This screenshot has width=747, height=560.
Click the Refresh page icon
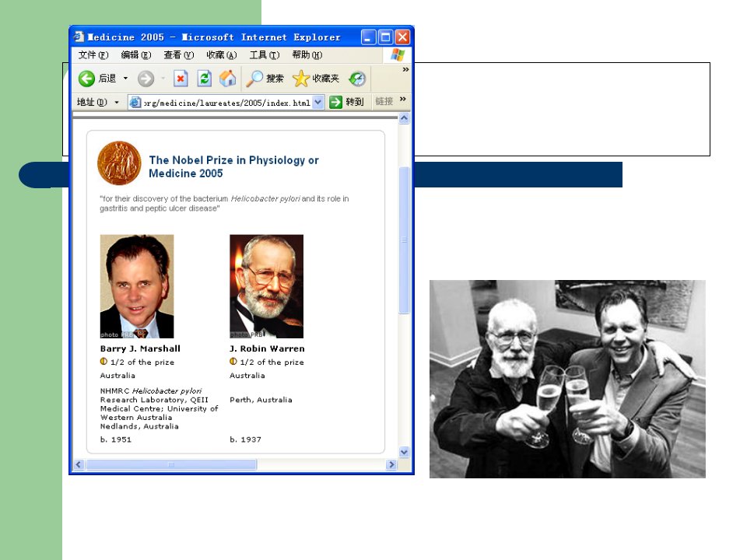[205, 79]
